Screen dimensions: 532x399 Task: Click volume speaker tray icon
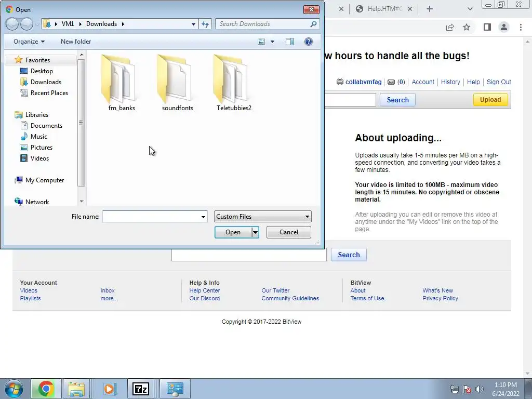pyautogui.click(x=479, y=389)
